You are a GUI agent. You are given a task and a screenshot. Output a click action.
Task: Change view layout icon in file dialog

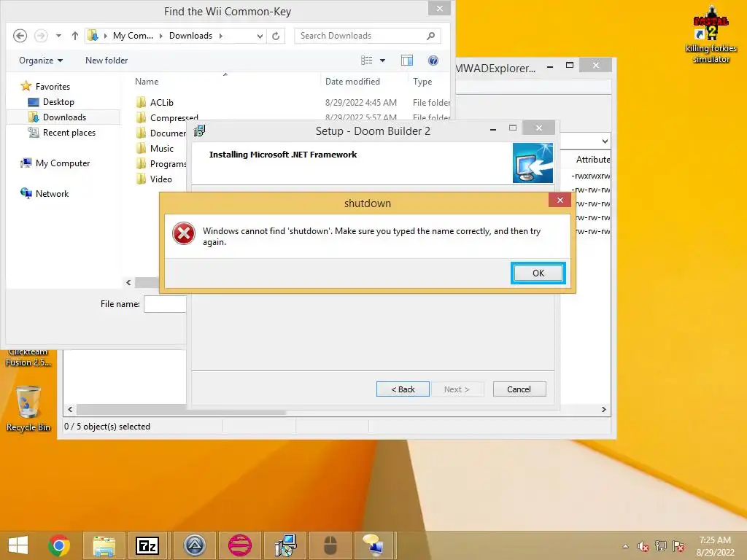[366, 61]
